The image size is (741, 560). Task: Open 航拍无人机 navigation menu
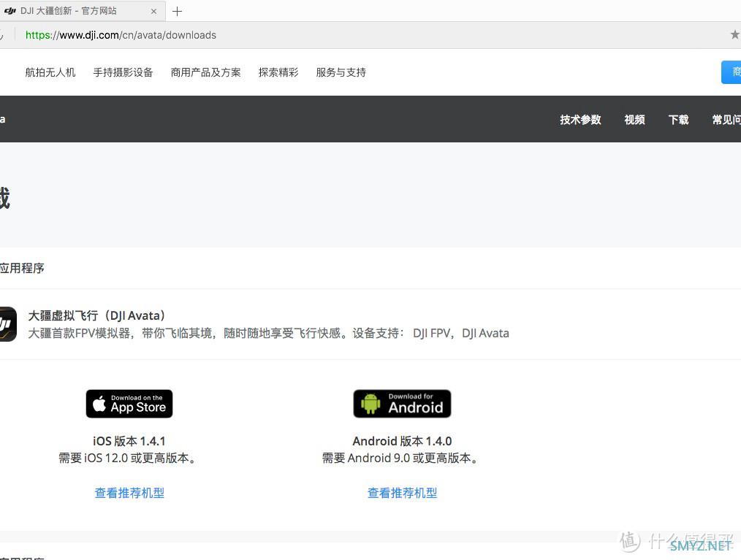50,72
